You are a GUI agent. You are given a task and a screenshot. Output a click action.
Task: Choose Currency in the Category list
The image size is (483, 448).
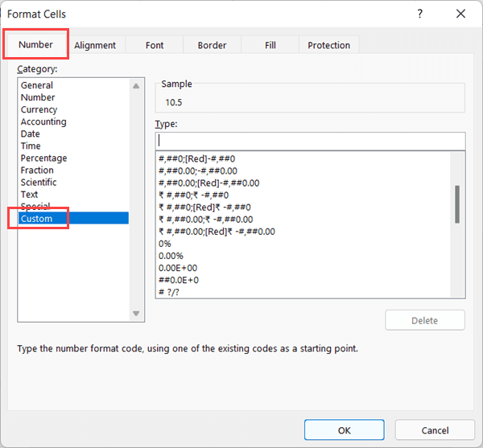click(x=39, y=109)
